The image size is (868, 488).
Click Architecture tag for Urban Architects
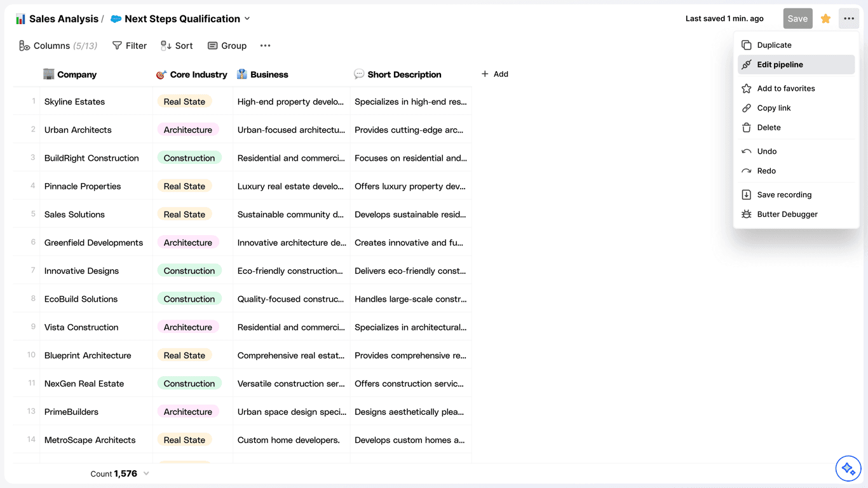(x=188, y=130)
